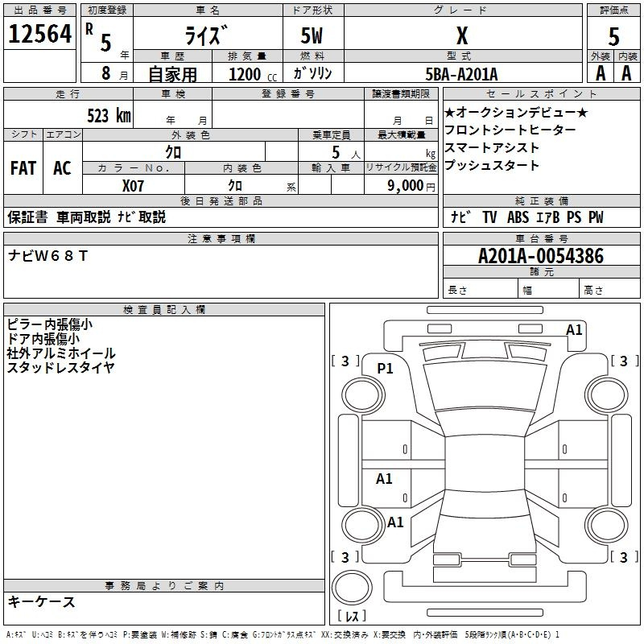Click the model type 5BA-A201A
644x644 pixels.
461,74
